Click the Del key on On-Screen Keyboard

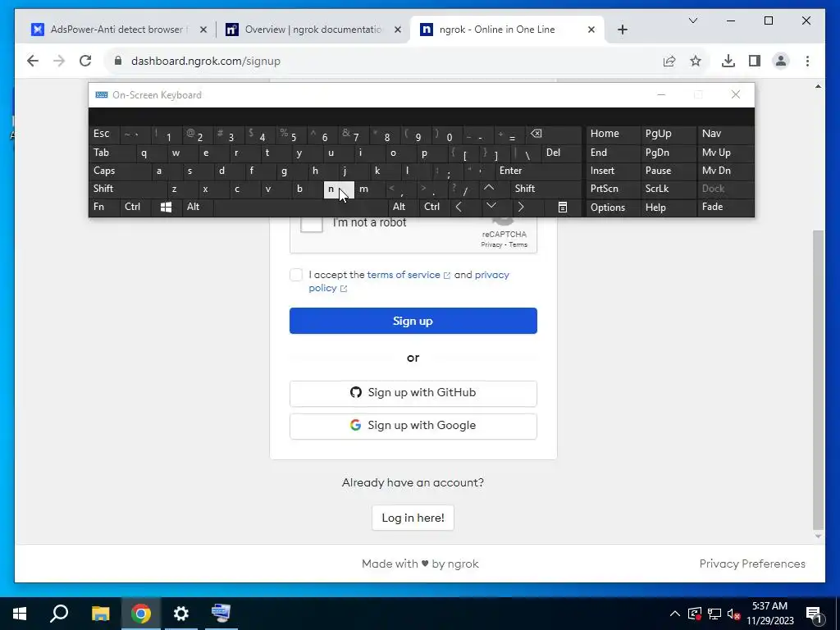(x=561, y=153)
